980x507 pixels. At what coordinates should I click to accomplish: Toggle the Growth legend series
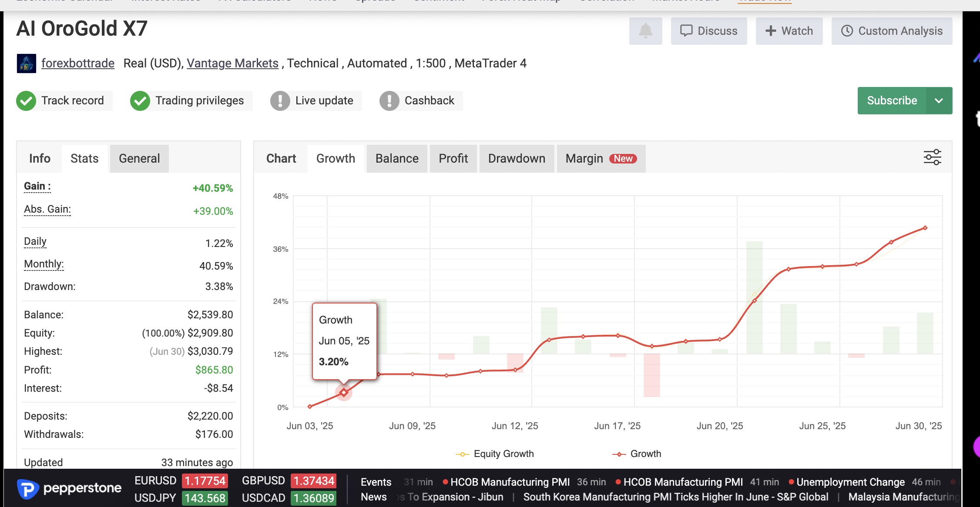tap(637, 454)
